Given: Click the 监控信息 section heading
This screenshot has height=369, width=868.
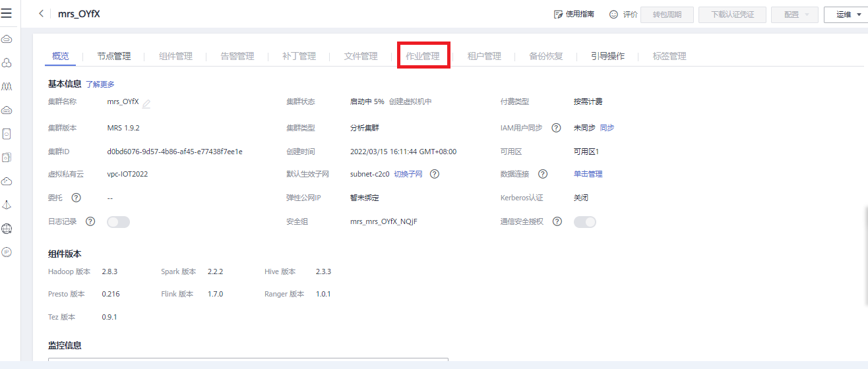Looking at the screenshot, I should click(65, 345).
